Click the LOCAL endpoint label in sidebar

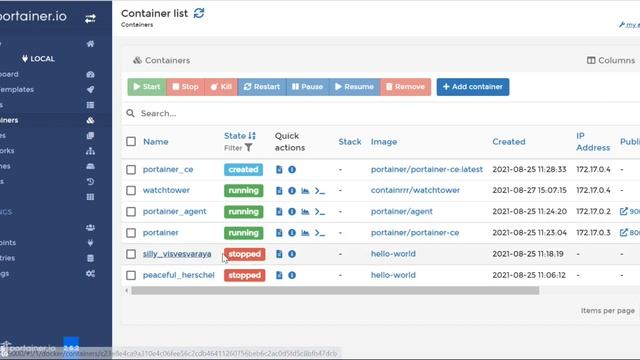point(38,59)
